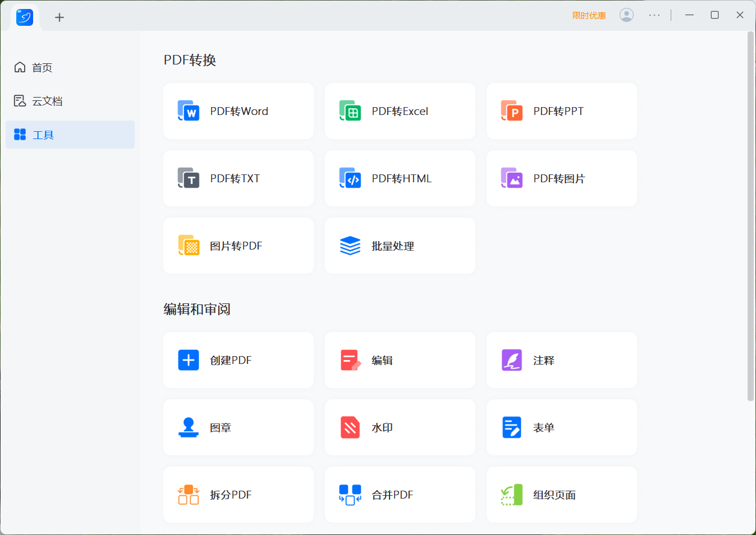Click the 拆分PDF orange split icon
This screenshot has height=535, width=756.
[x=189, y=495]
